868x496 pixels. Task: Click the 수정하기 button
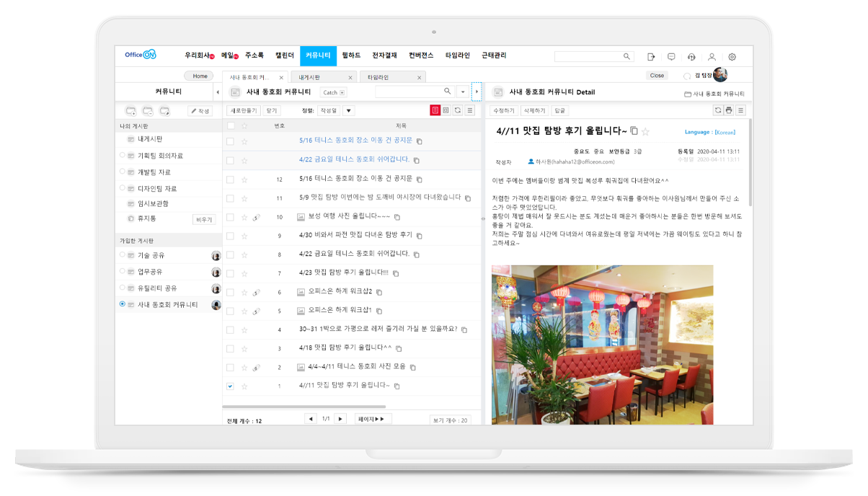pyautogui.click(x=502, y=110)
